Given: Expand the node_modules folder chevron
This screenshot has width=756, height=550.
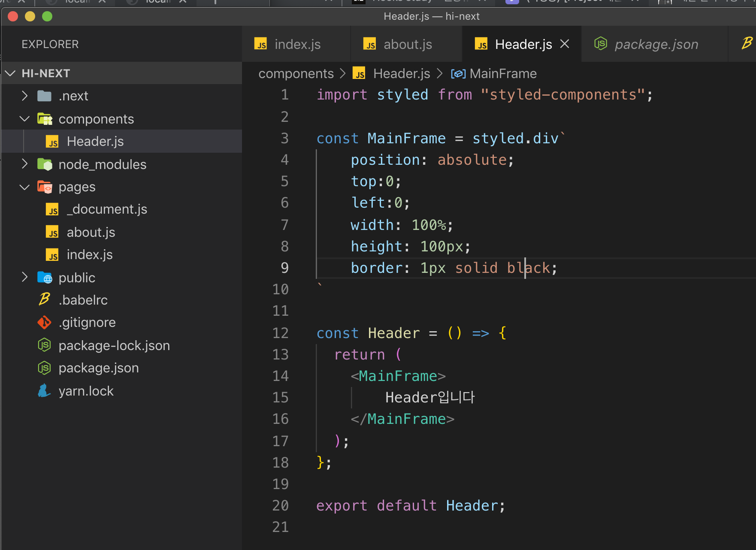Looking at the screenshot, I should pos(25,164).
